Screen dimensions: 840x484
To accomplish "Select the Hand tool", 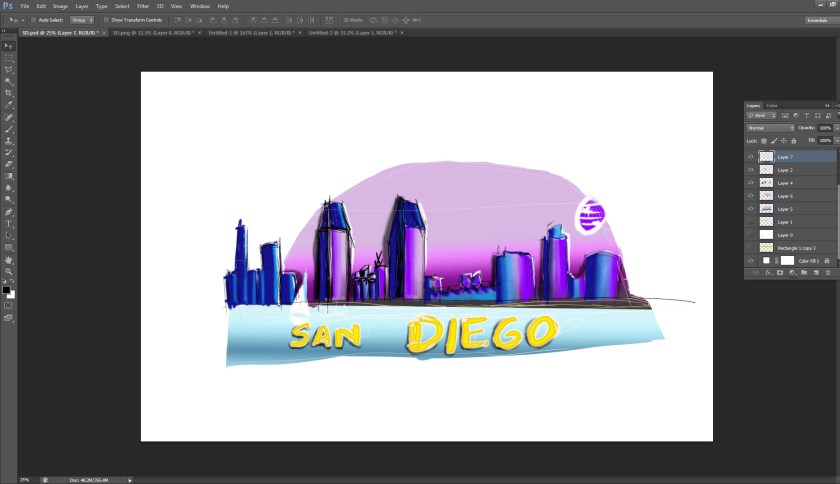I will 9,260.
